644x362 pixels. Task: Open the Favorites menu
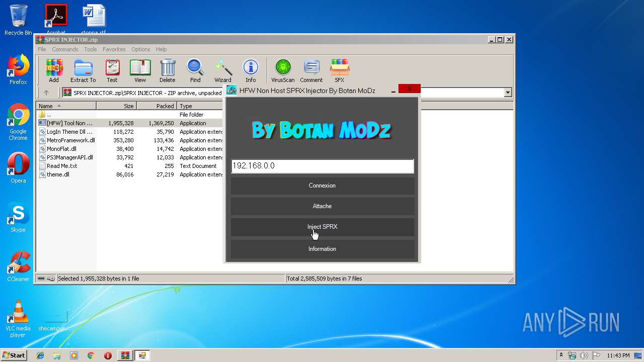(114, 49)
